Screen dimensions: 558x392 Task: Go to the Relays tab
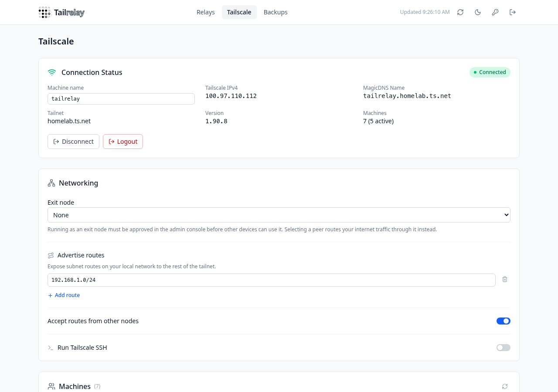pos(206,12)
